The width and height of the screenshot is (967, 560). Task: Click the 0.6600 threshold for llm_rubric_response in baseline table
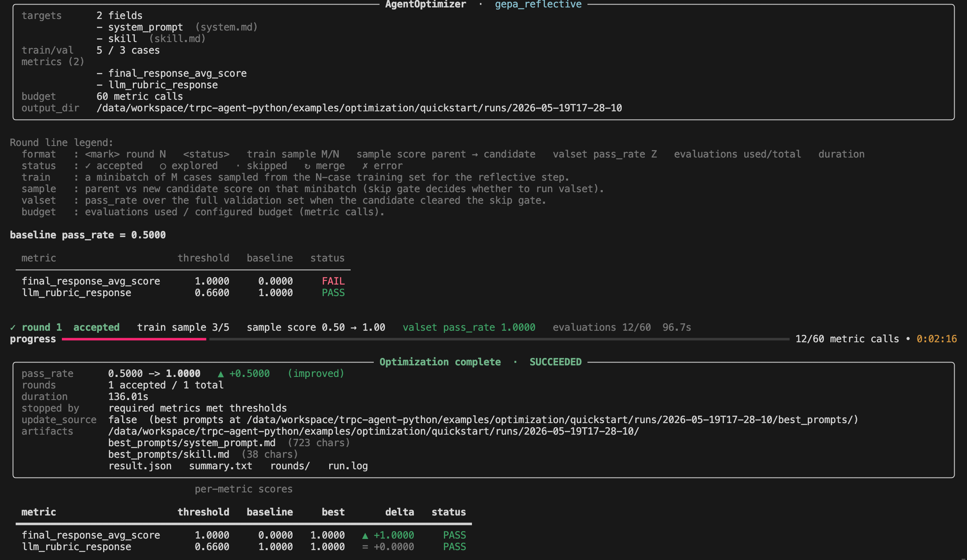[x=212, y=293]
